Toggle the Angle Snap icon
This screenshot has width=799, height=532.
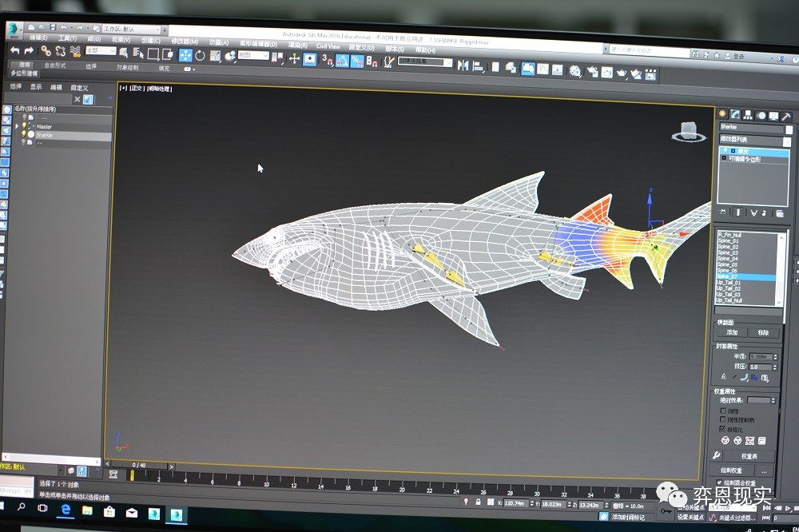[x=342, y=62]
